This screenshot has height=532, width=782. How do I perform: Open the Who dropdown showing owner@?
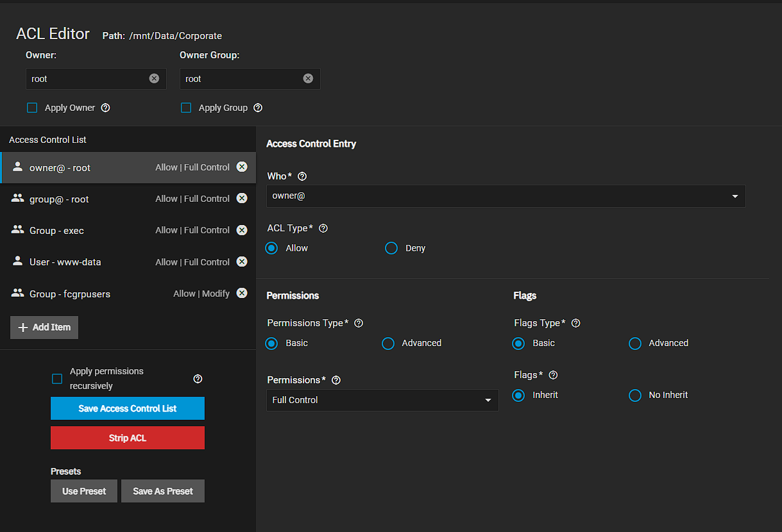(506, 196)
